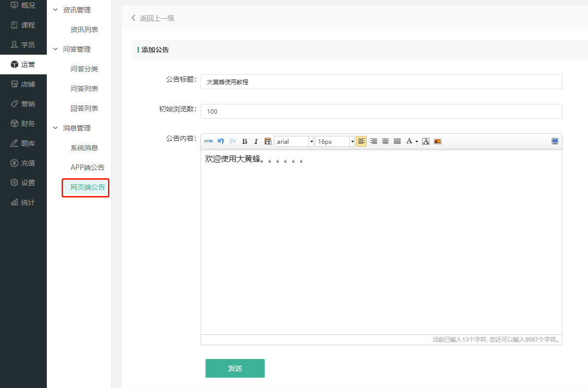Align text right in the editor
The width and height of the screenshot is (588, 388).
[374, 141]
